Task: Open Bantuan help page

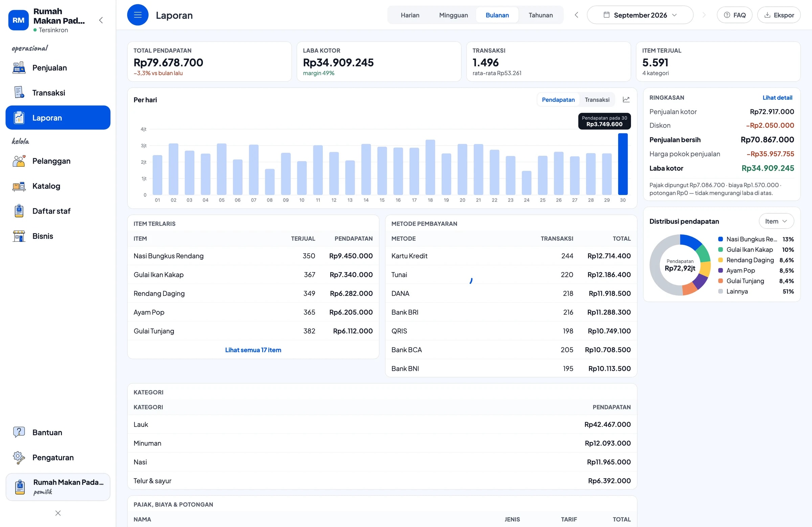Action: click(58, 432)
